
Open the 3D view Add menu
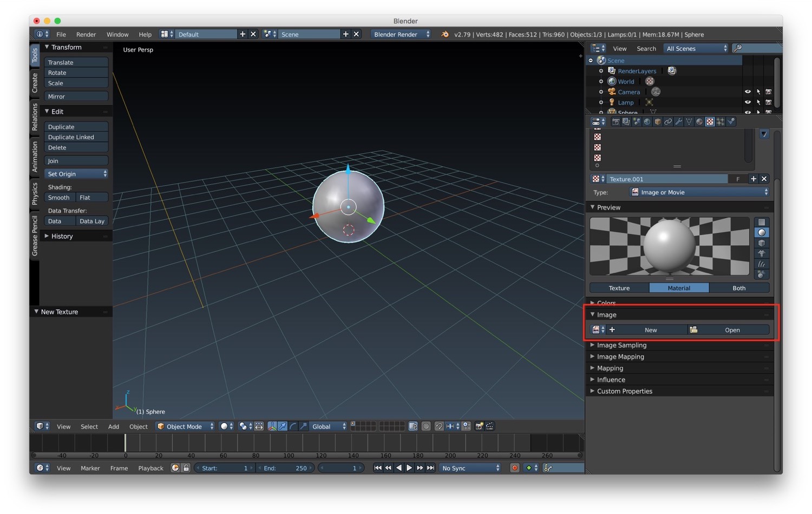(x=114, y=426)
